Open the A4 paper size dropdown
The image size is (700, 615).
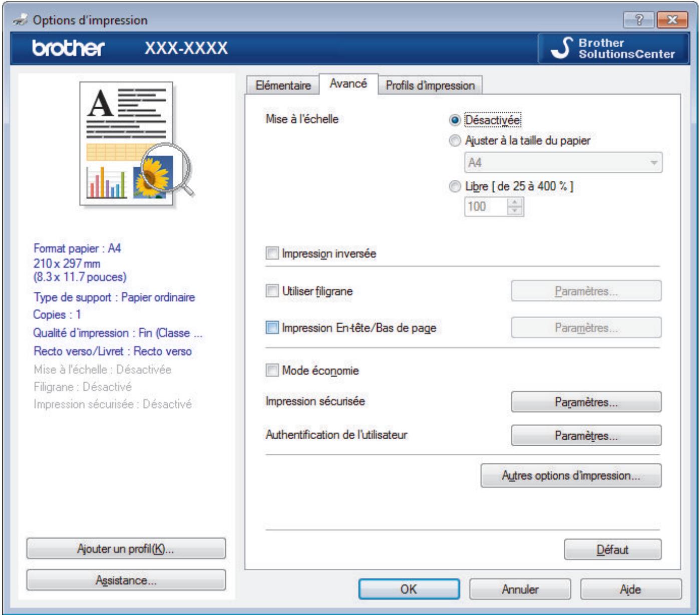pos(563,163)
